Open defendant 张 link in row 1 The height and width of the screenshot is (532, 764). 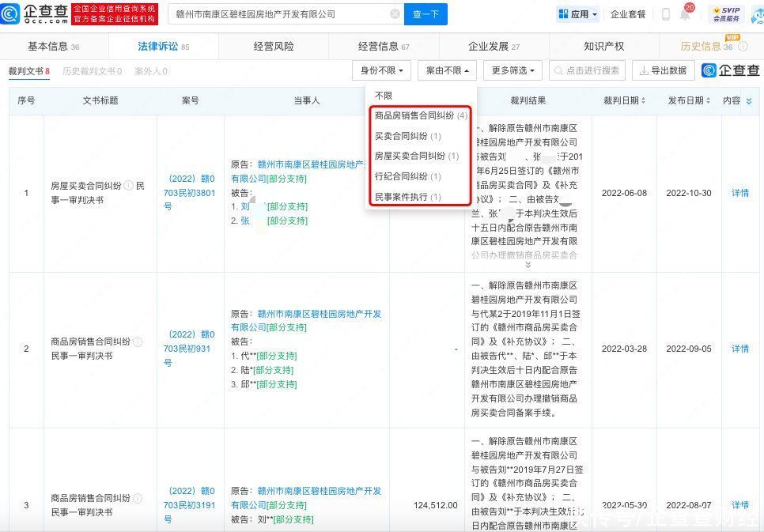245,221
